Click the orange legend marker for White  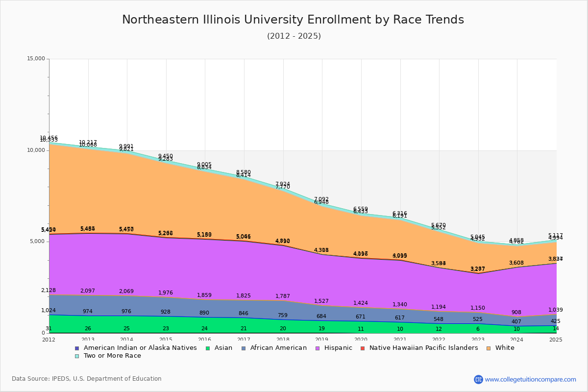pyautogui.click(x=488, y=348)
